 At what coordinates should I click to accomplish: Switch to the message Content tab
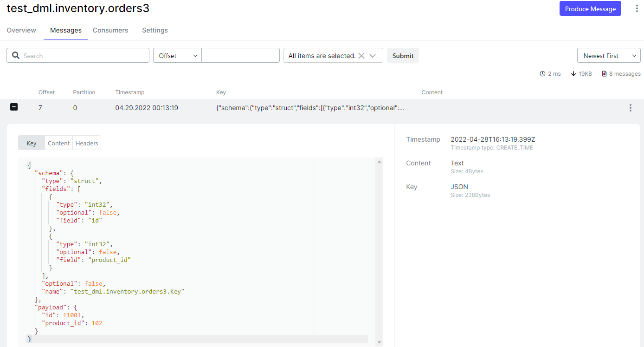(59, 143)
